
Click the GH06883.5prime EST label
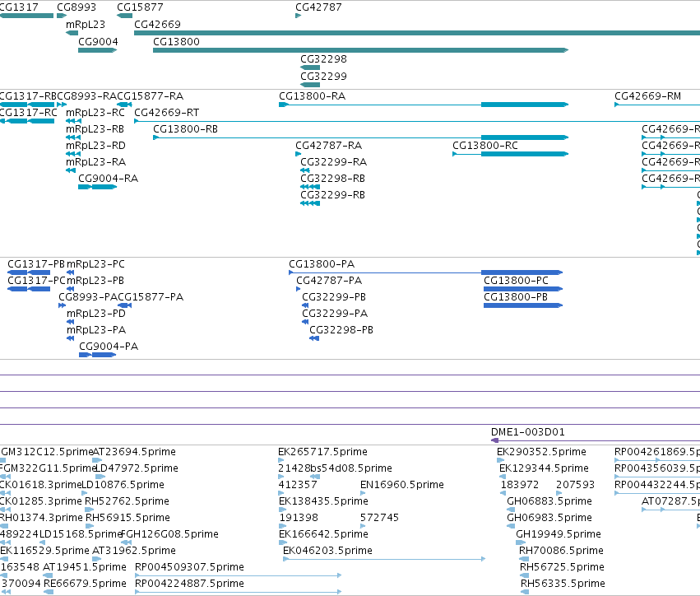[x=549, y=501]
